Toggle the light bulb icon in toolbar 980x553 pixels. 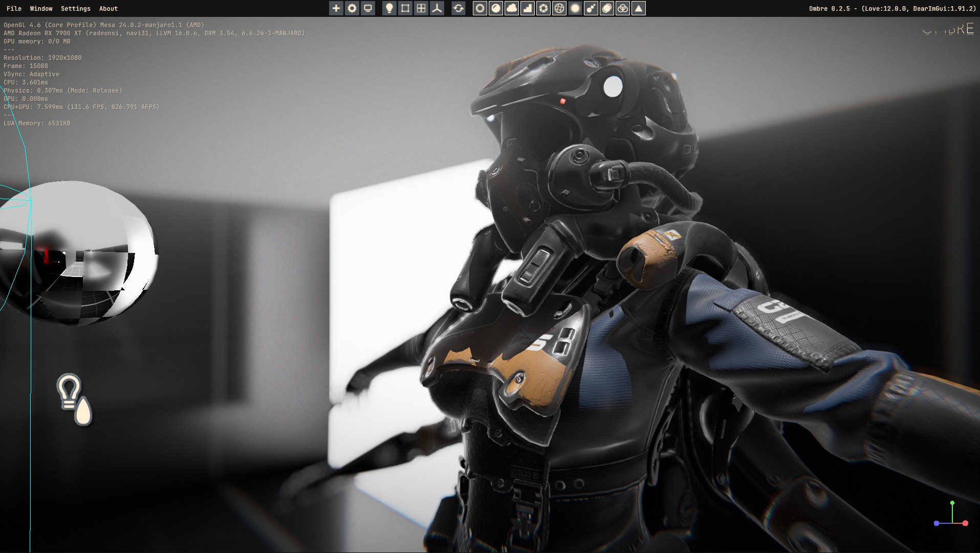pos(389,8)
